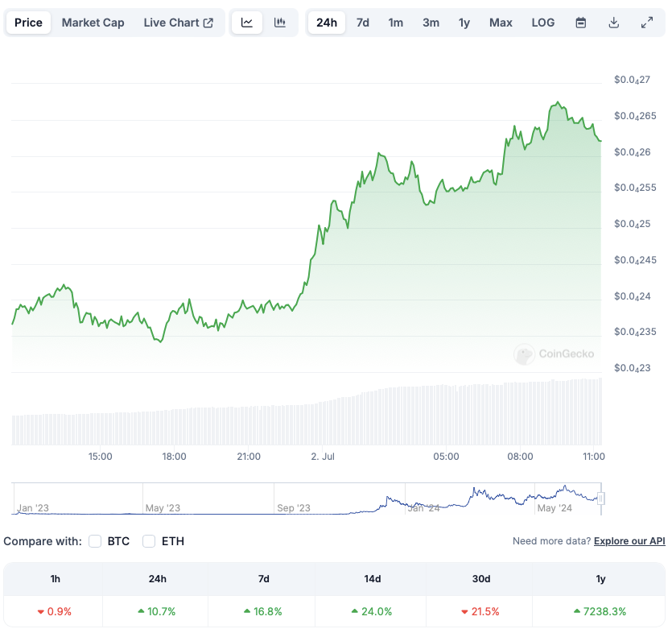Click the May '23 label in navigator

click(163, 508)
